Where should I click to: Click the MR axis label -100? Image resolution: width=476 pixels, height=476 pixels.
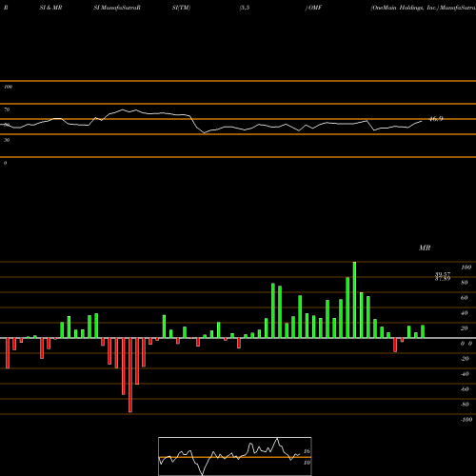click(x=466, y=420)
